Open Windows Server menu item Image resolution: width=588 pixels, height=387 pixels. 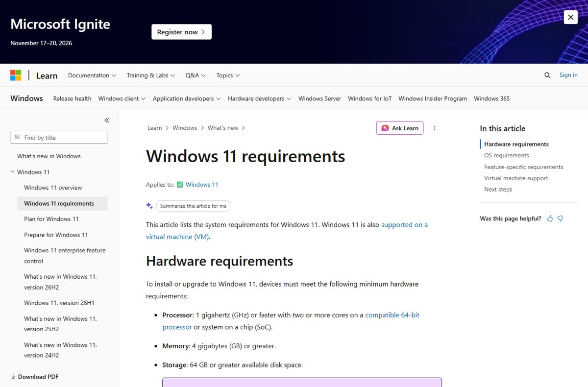[x=319, y=98]
